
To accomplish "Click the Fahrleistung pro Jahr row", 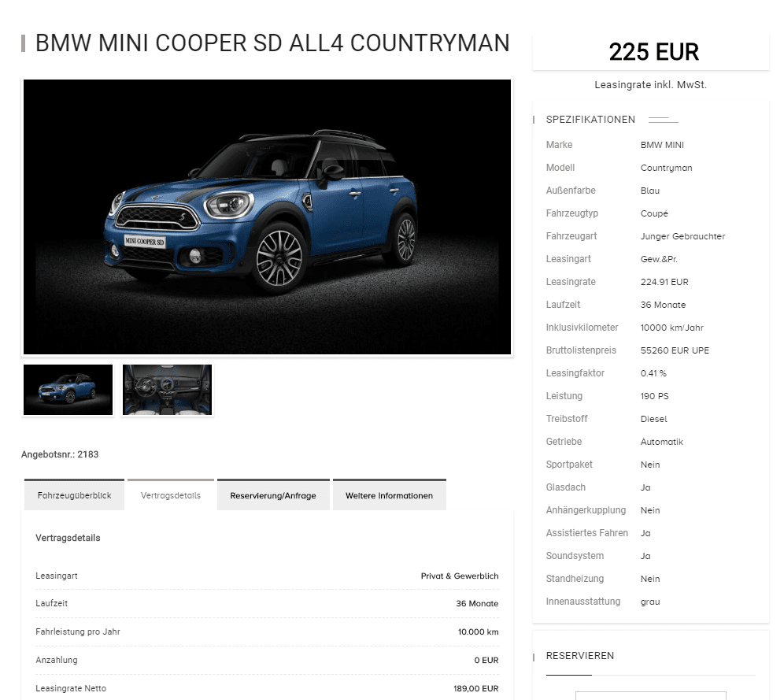I will (x=267, y=631).
